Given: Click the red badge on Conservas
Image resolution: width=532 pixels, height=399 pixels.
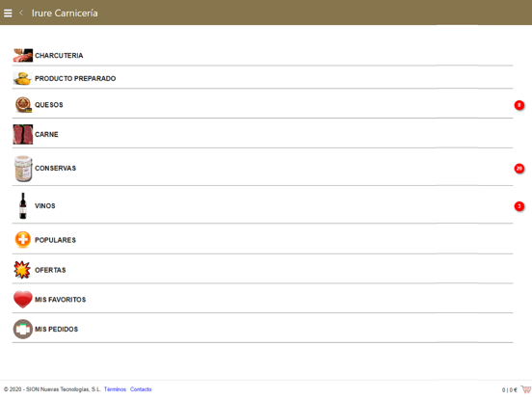Looking at the screenshot, I should click(x=519, y=169).
